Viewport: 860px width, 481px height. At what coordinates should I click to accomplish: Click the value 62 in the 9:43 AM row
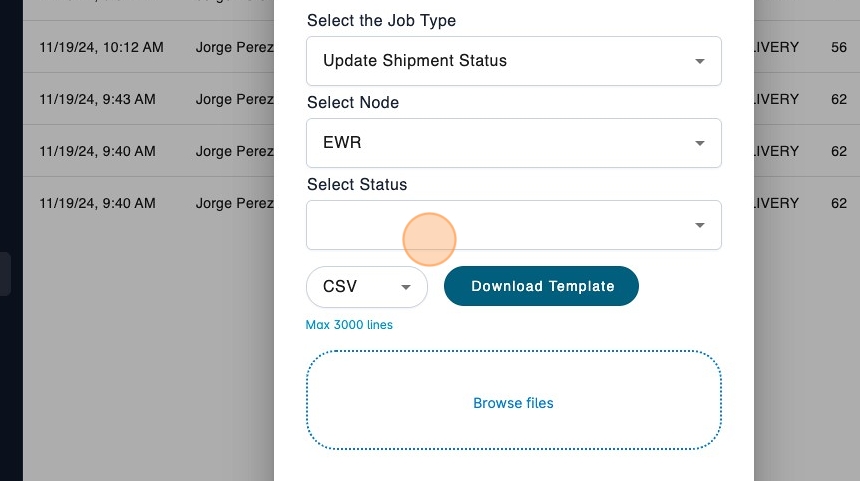click(838, 99)
